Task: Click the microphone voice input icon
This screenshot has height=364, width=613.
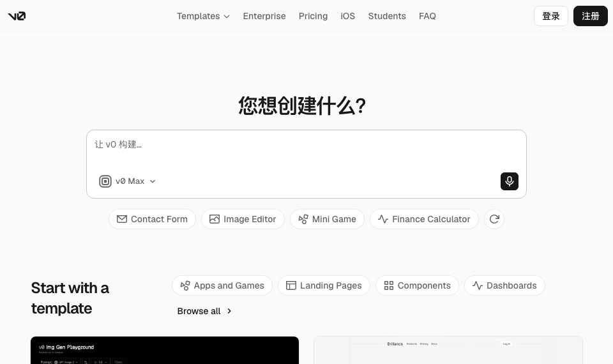Action: coord(510,181)
